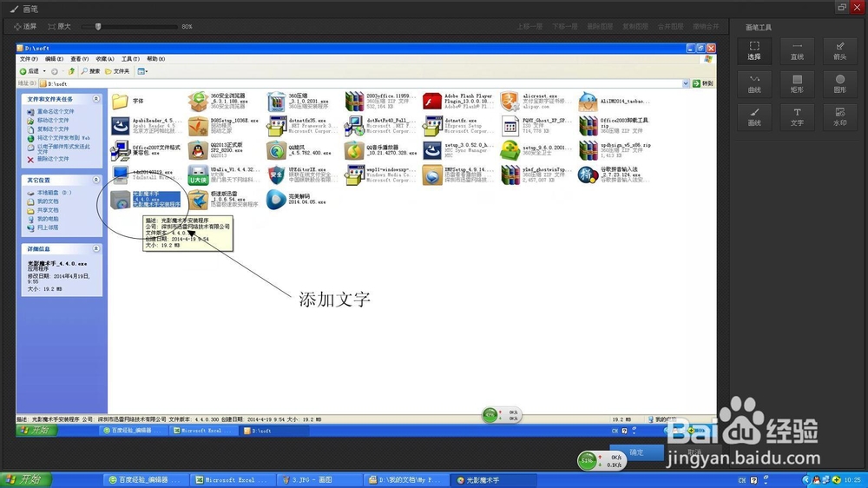
Task: Open the Windows 开始 start button
Action: pos(25,479)
